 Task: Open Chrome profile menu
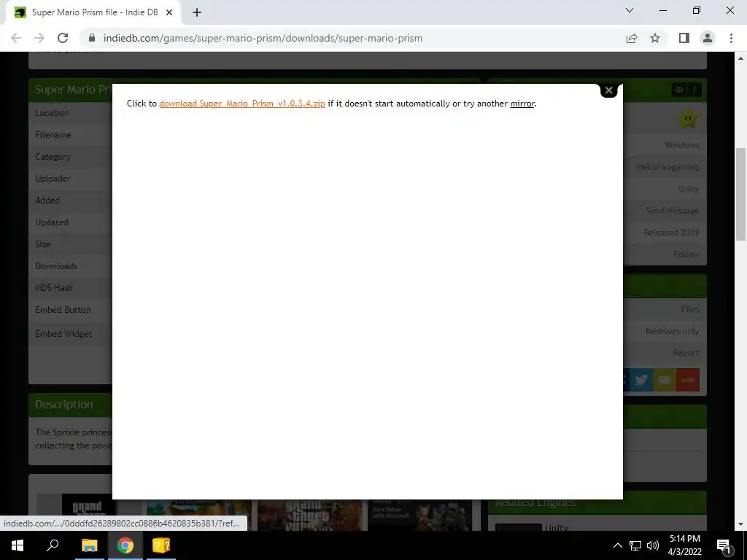click(708, 38)
